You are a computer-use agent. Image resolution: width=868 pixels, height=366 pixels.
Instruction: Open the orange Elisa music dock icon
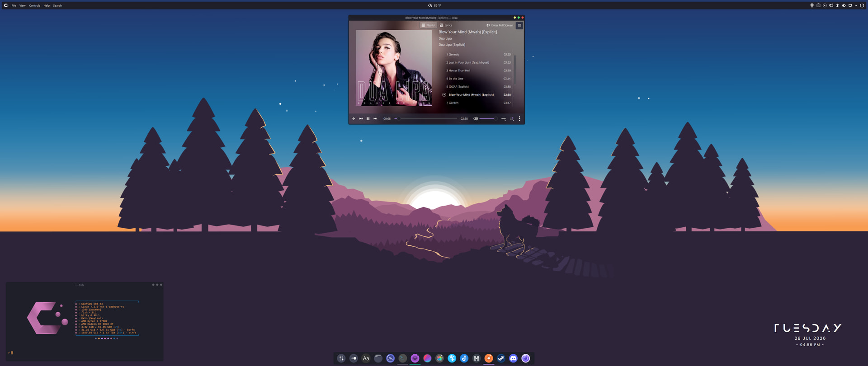pos(489,358)
